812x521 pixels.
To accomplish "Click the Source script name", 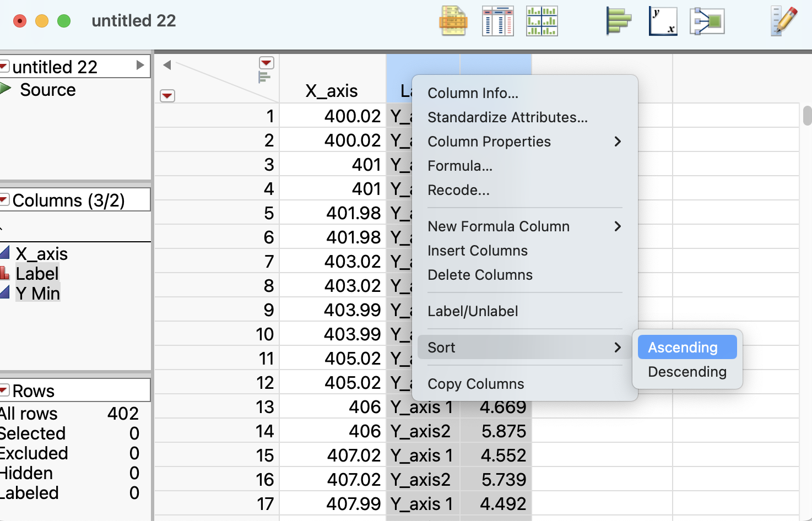I will click(x=48, y=90).
